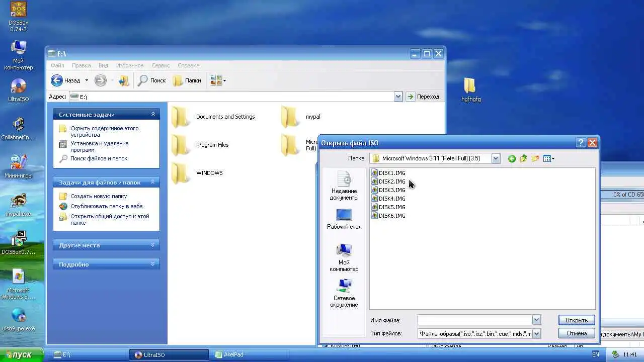Viewport: 644px width, 362px height.
Task: Expand the Explorer address bar dropdown
Action: pyautogui.click(x=398, y=97)
